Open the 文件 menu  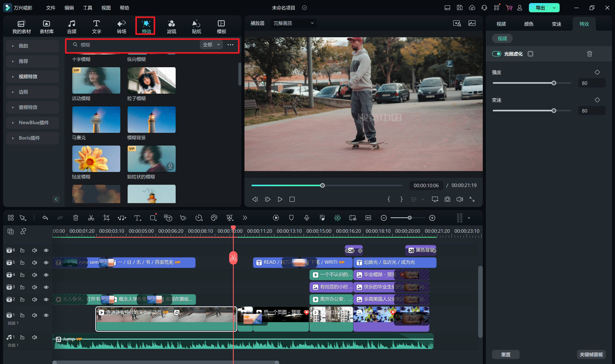coord(51,8)
